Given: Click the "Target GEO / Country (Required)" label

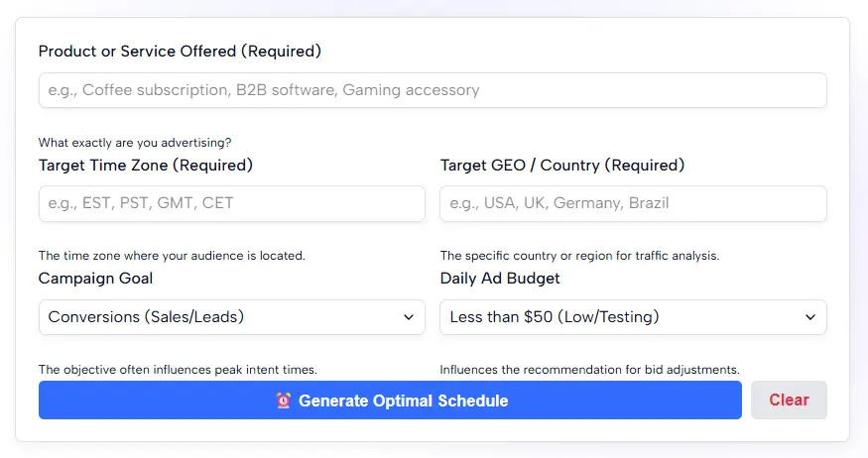Looking at the screenshot, I should coord(562,166).
